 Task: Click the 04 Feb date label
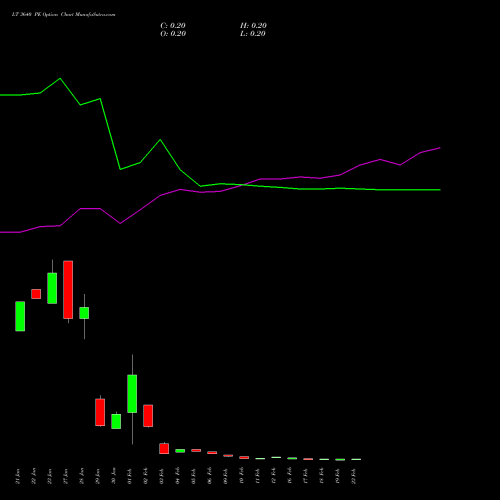pos(178,476)
